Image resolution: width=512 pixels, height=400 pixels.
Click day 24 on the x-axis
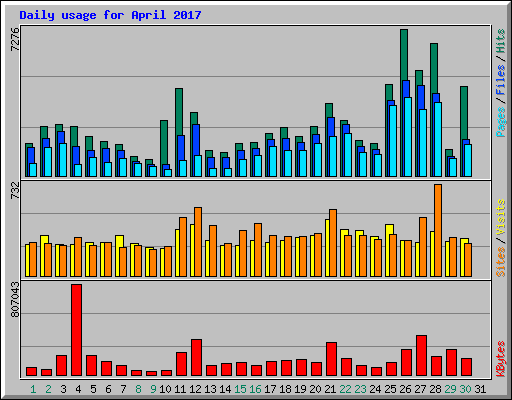point(375,389)
